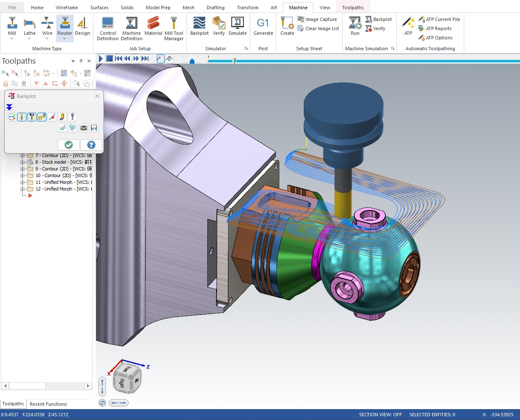Switch to the Toolpaths ribbon tab
Viewport: 520px width, 420px height.
click(353, 8)
